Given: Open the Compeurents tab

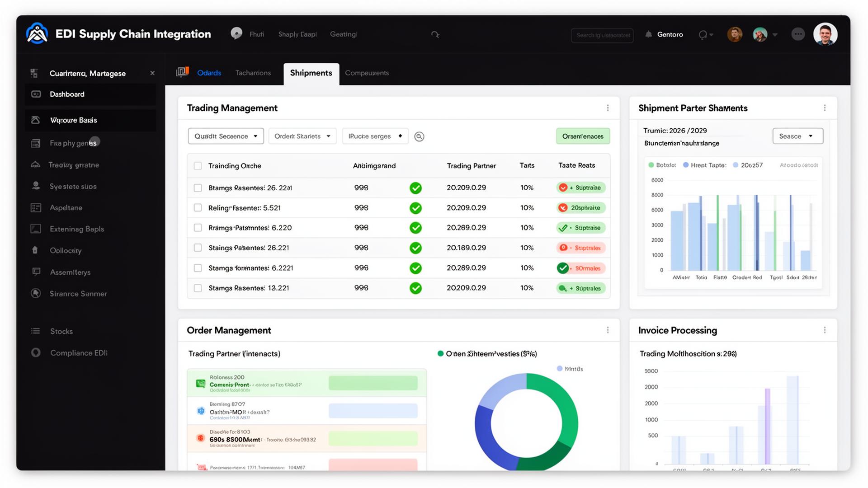Looking at the screenshot, I should click(x=367, y=73).
